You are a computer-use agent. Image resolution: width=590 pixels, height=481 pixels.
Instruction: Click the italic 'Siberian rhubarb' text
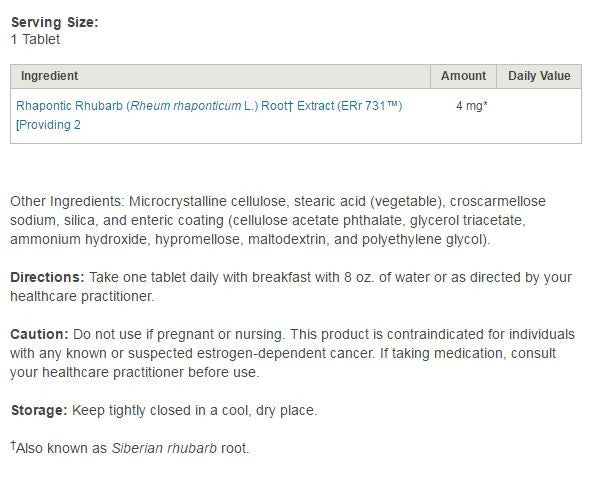tap(164, 448)
